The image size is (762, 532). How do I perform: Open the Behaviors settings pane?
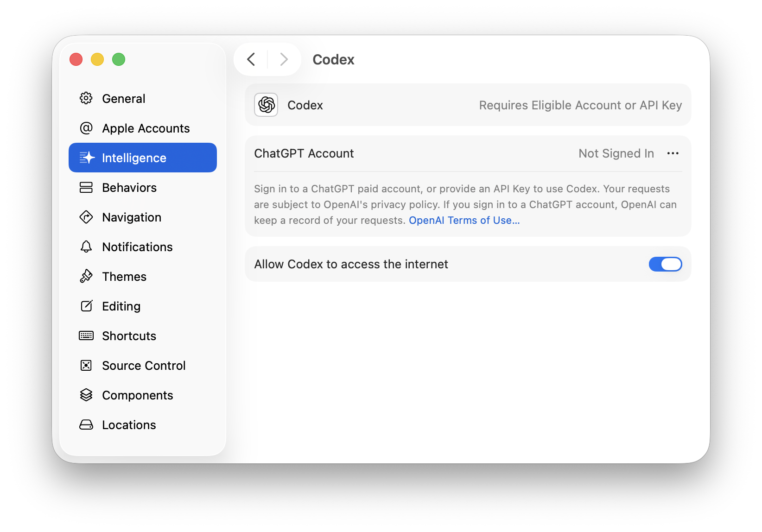tap(143, 187)
